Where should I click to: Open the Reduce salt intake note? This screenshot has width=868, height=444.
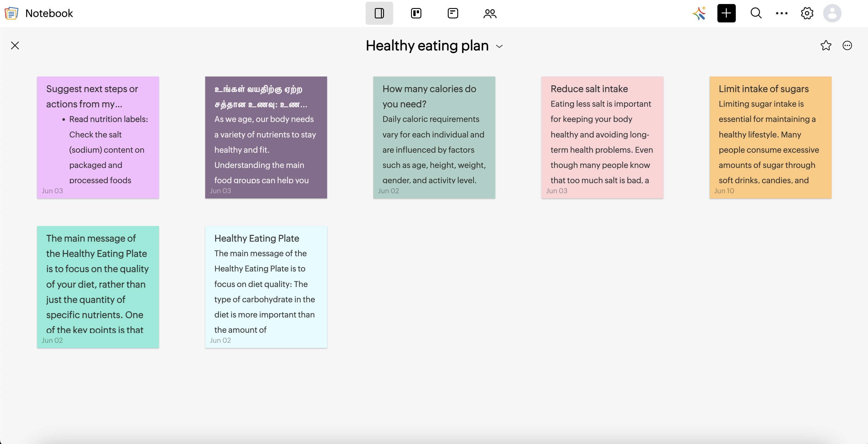[602, 137]
